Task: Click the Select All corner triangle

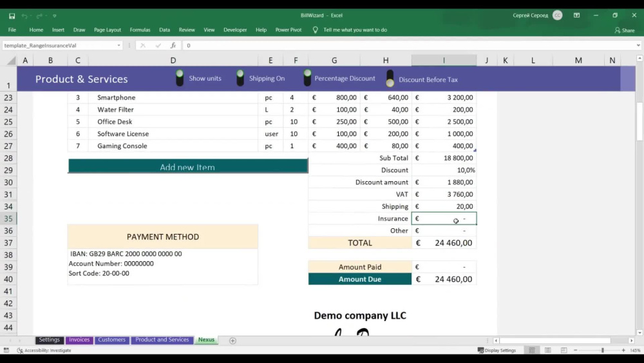Action: pyautogui.click(x=11, y=61)
